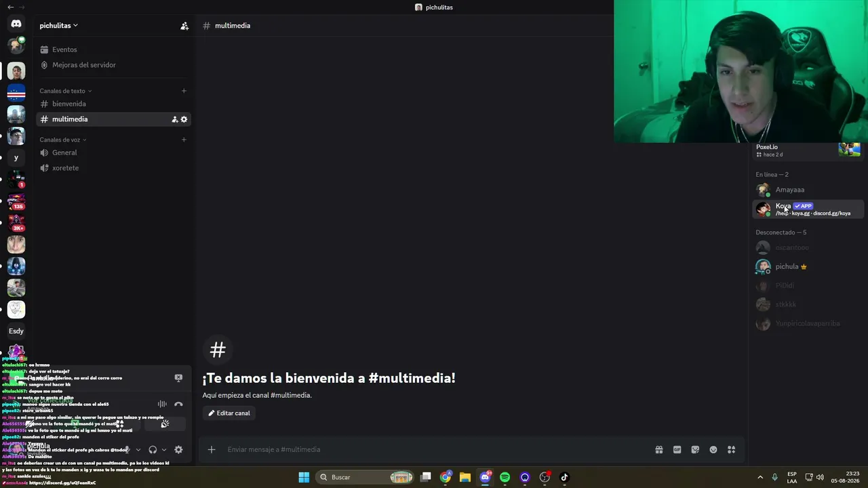Stop streaming from the voice panel
This screenshot has width=868, height=488.
point(178,378)
